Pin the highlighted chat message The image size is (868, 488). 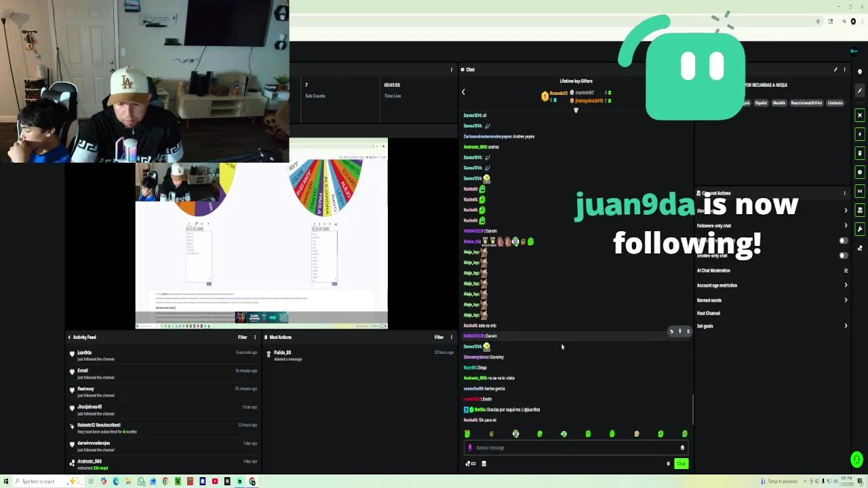[x=679, y=331]
